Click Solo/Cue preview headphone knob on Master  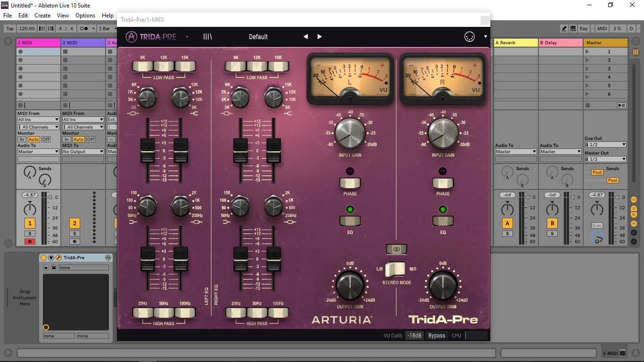(x=597, y=238)
